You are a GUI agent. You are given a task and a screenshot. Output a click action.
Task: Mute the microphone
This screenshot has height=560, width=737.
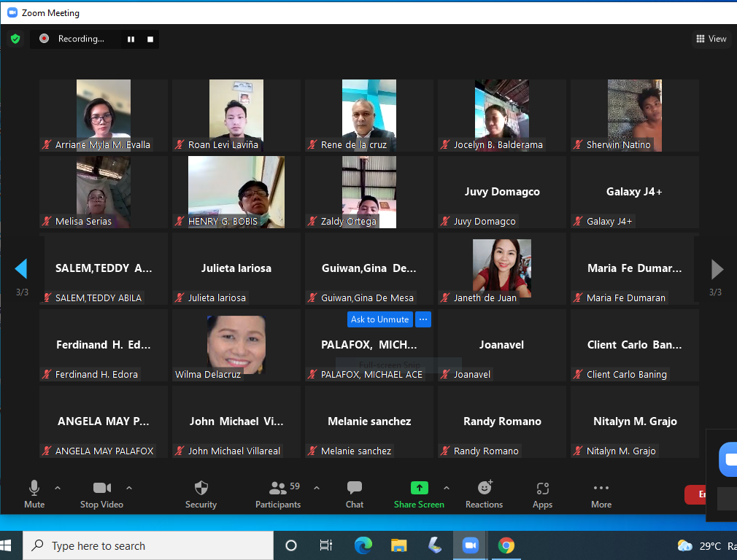pos(34,489)
